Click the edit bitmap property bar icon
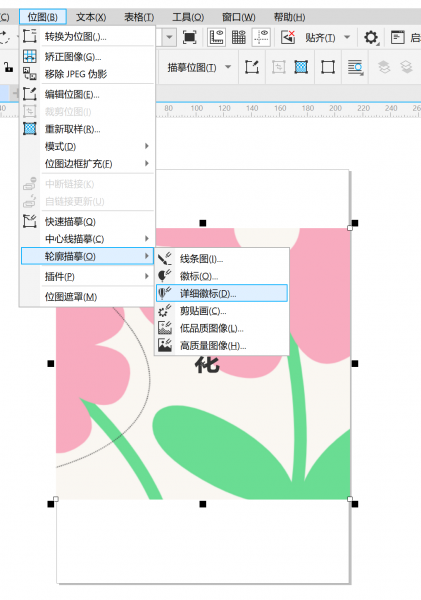Viewport: 421px width, 600px height. click(x=252, y=67)
